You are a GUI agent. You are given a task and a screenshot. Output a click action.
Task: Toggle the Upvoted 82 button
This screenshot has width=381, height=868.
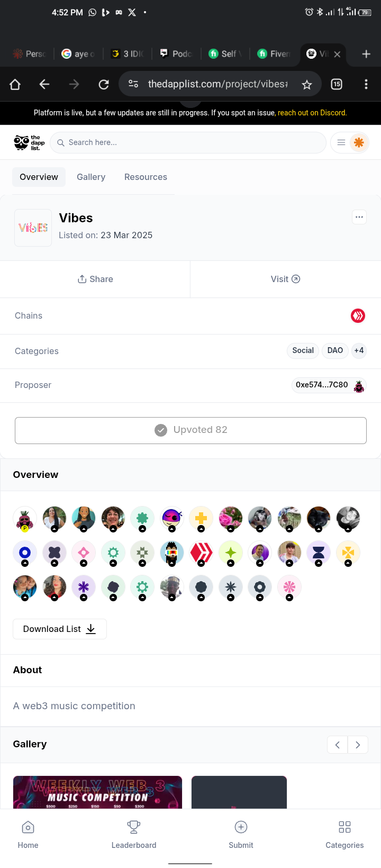[x=190, y=430]
